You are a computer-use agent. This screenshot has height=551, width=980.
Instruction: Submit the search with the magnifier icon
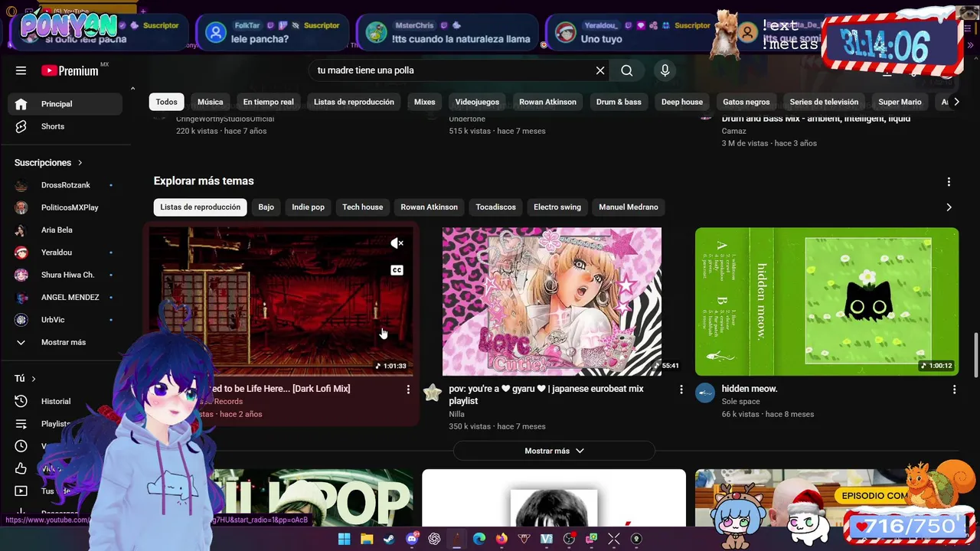pyautogui.click(x=627, y=70)
